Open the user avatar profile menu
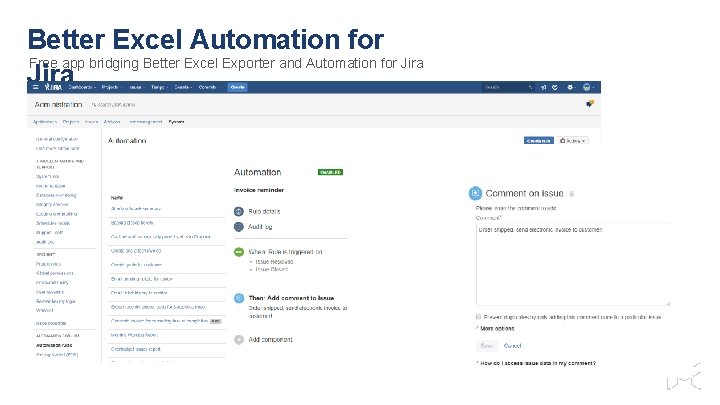 click(588, 87)
